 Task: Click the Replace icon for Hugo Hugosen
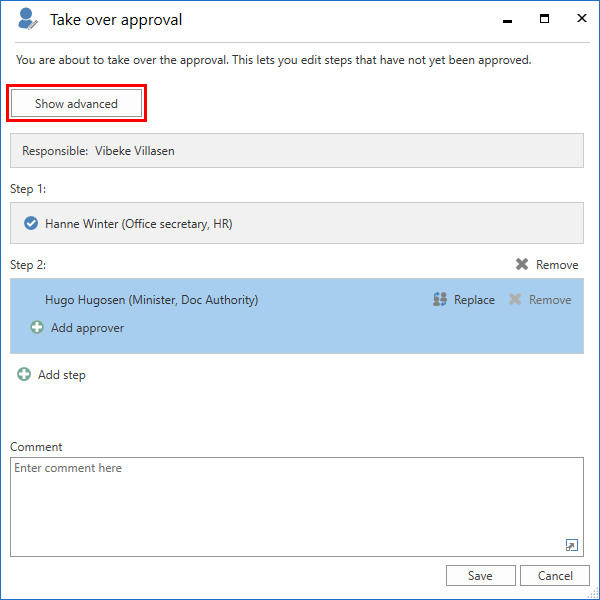tap(440, 299)
